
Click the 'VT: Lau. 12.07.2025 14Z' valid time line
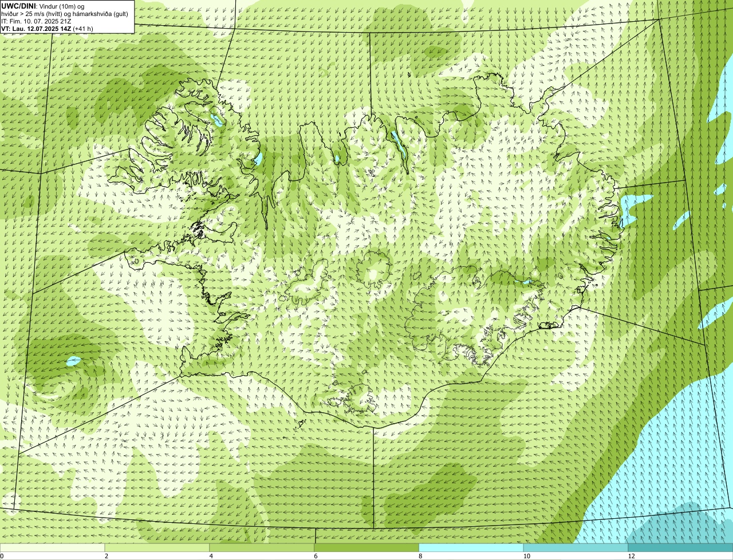click(x=48, y=28)
